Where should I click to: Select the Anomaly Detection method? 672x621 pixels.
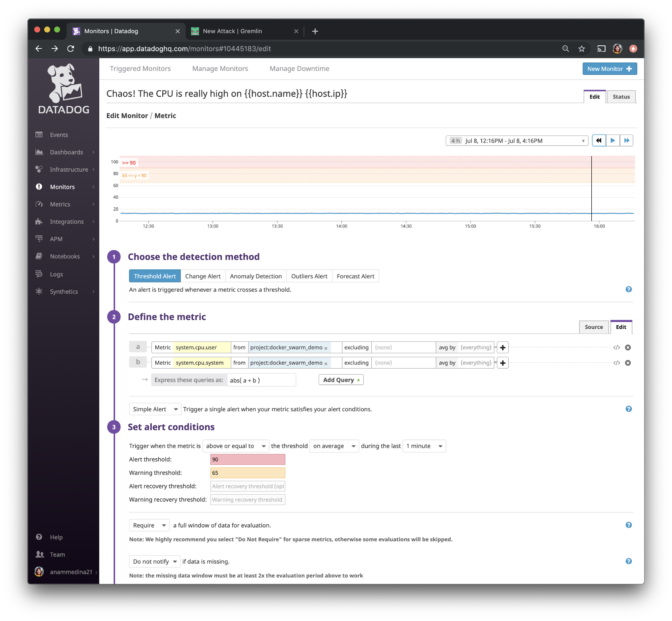[x=256, y=276]
